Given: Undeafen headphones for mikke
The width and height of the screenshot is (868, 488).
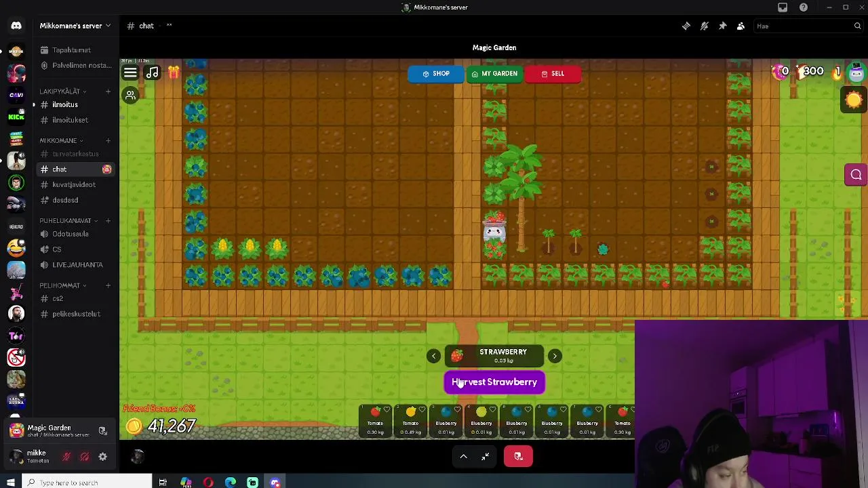Looking at the screenshot, I should click(85, 457).
